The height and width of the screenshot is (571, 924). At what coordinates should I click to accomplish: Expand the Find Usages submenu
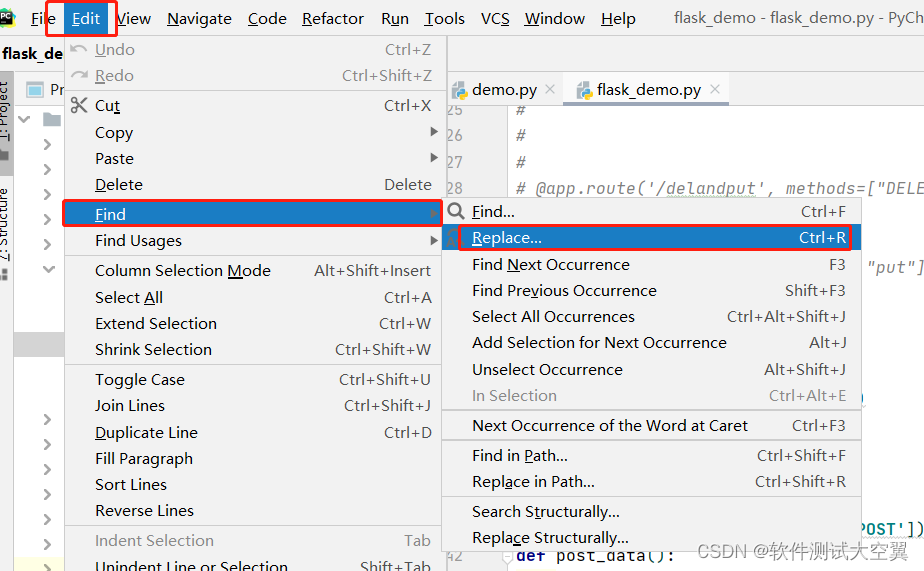coord(252,240)
